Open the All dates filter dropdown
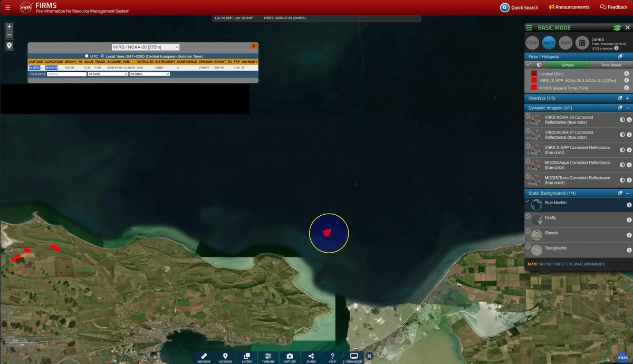 [150, 74]
